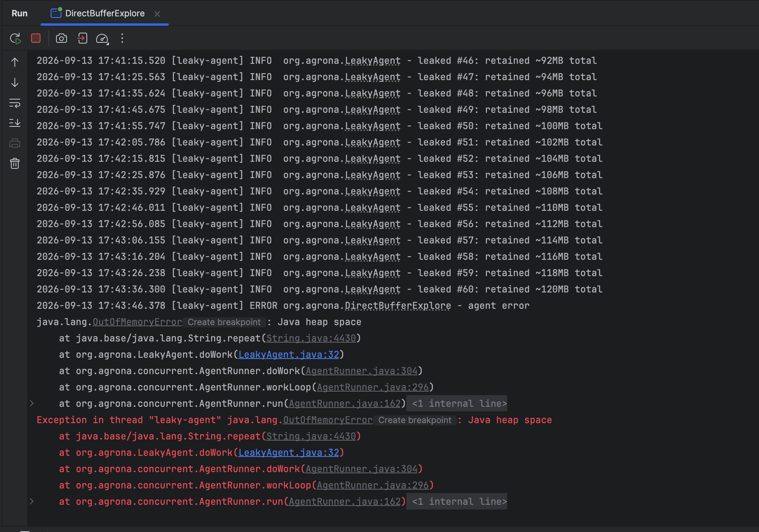Click LeakyAgent class in leaked #46 line
This screenshot has height=532, width=759.
tap(373, 61)
